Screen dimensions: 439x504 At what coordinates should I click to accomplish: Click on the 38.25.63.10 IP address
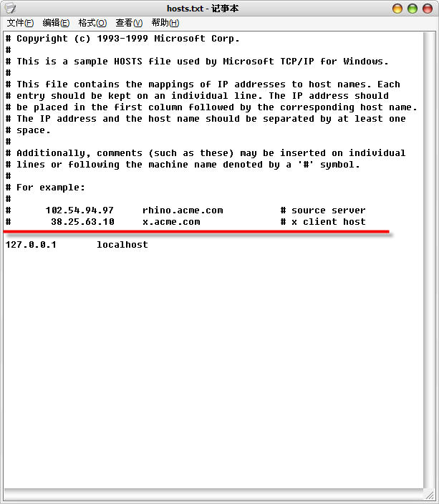(x=82, y=222)
